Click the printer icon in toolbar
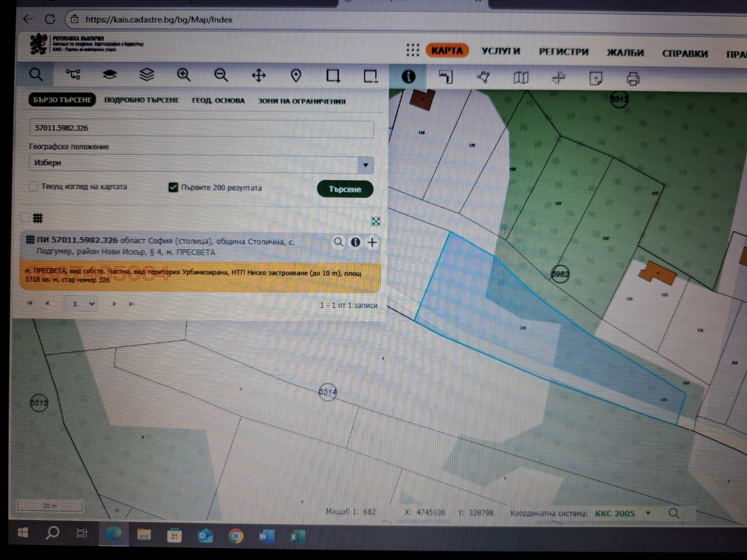The height and width of the screenshot is (560, 747). (633, 78)
